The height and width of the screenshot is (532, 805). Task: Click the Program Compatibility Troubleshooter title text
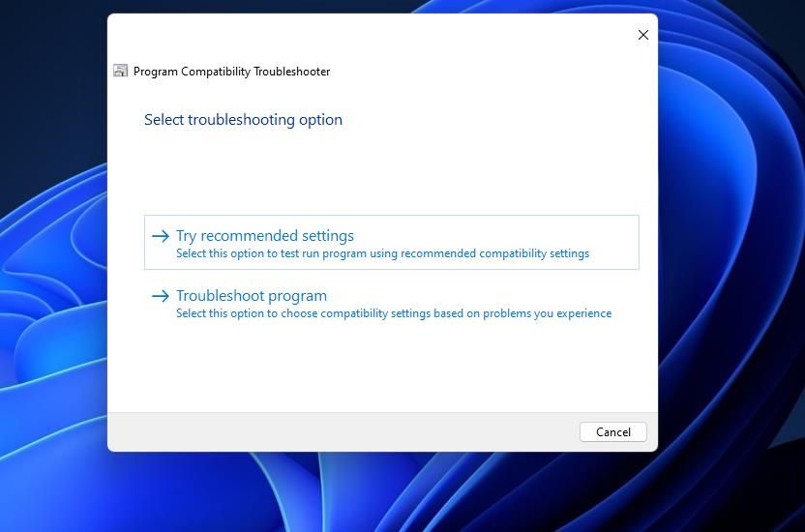coord(231,72)
